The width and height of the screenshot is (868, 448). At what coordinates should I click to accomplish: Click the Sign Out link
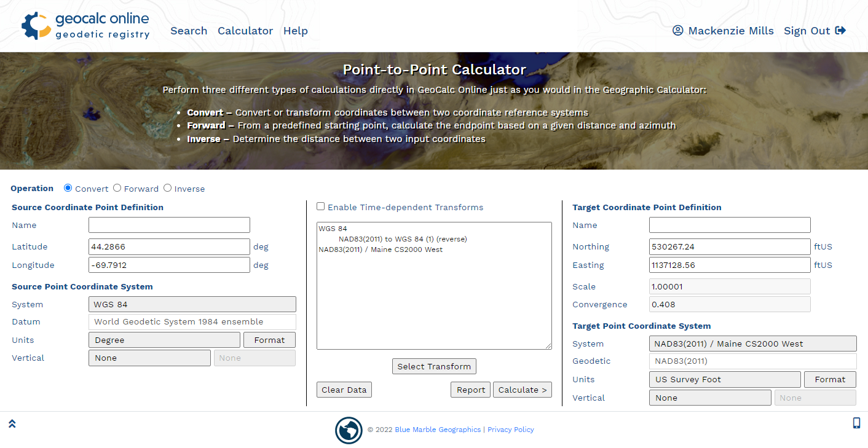pyautogui.click(x=807, y=31)
